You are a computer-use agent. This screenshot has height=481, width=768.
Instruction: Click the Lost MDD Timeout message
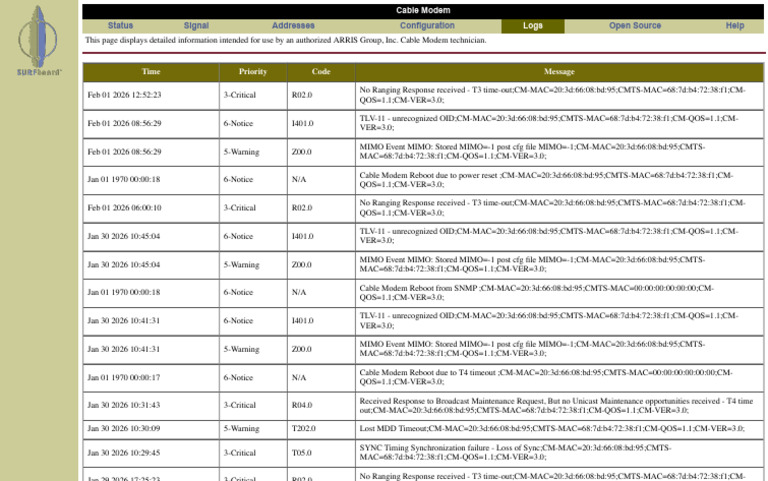point(552,429)
